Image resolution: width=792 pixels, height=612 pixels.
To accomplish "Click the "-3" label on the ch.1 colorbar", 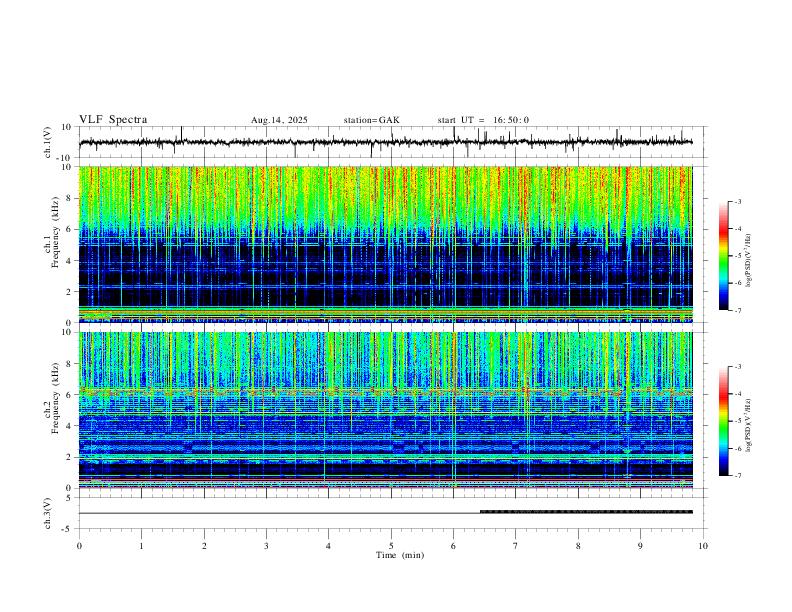I will pyautogui.click(x=737, y=201).
